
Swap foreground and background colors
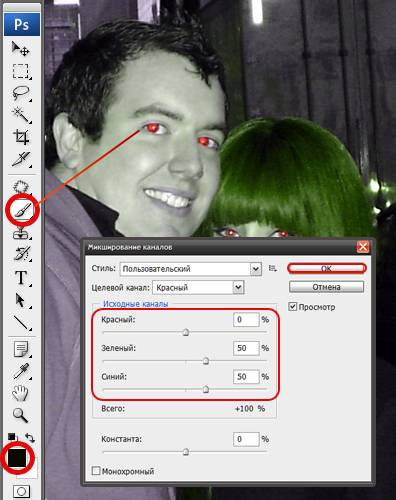click(x=30, y=437)
